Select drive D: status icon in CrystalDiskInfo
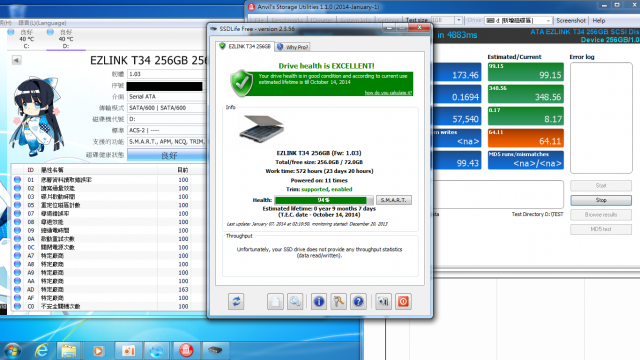The width and height of the screenshot is (640, 360). tap(50, 32)
